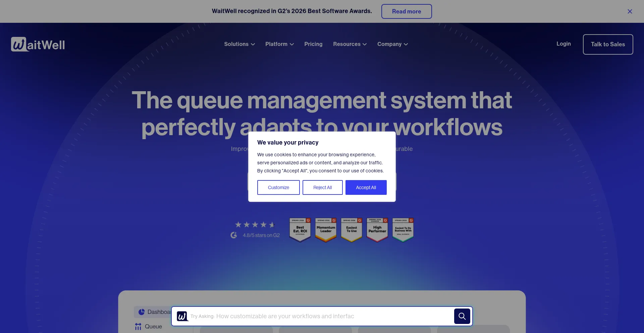Click the Talk to Sales button
Image resolution: width=644 pixels, height=333 pixels.
point(608,44)
